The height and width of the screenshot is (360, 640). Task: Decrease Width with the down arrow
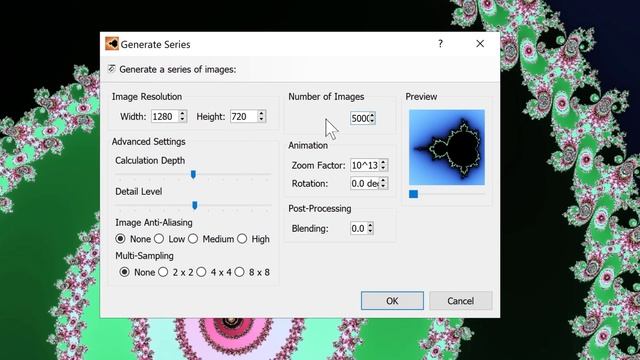point(182,120)
